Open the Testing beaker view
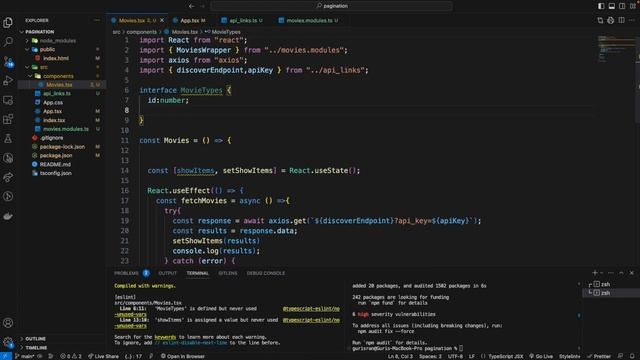Viewport: 640px width, 360px height. 8,139
